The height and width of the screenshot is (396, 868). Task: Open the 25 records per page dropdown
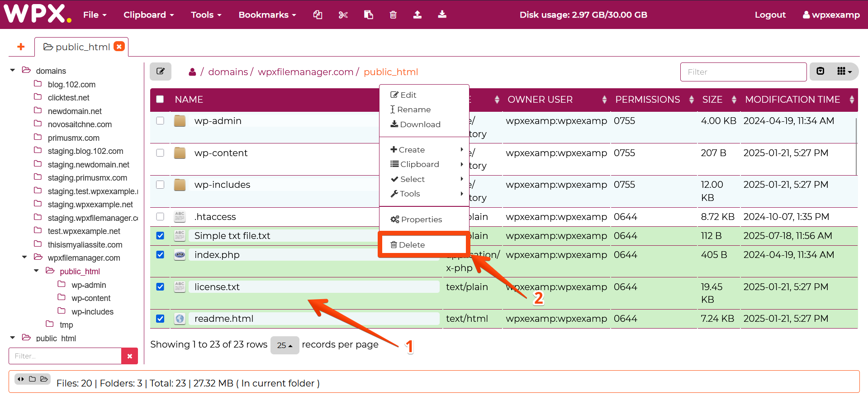[x=285, y=345]
